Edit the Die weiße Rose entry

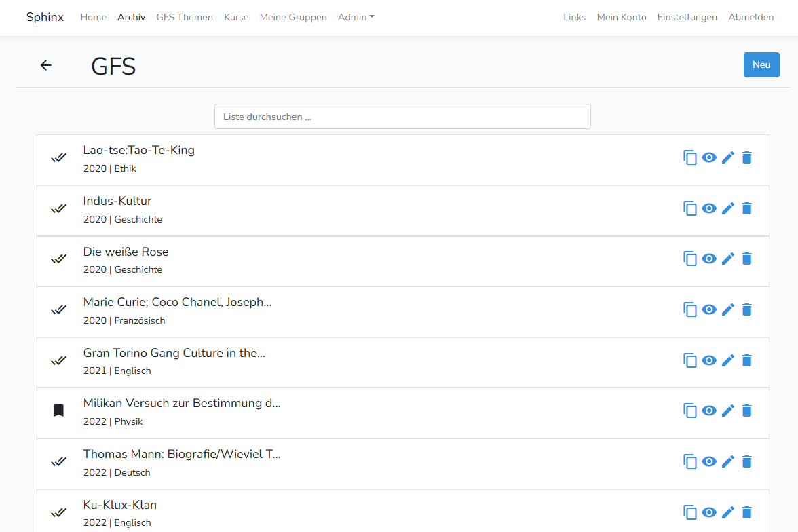coord(728,259)
